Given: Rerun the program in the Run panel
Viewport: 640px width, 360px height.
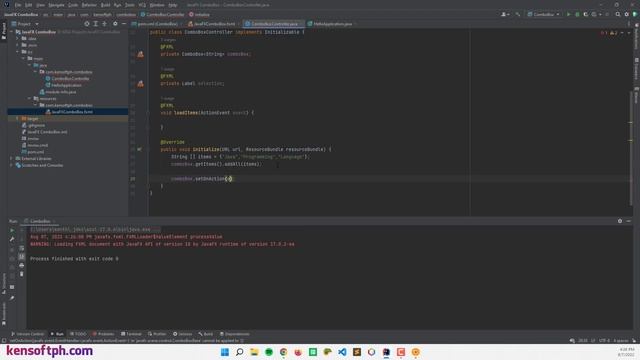Looking at the screenshot, I should 12,230.
